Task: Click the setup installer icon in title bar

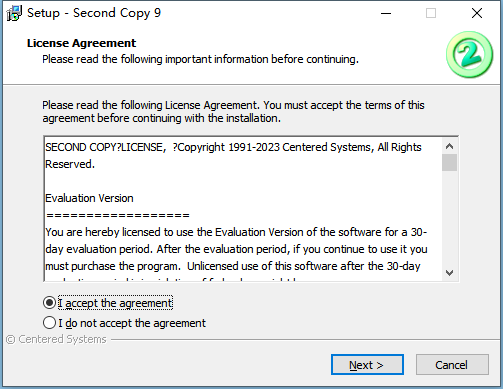Action: (14, 13)
